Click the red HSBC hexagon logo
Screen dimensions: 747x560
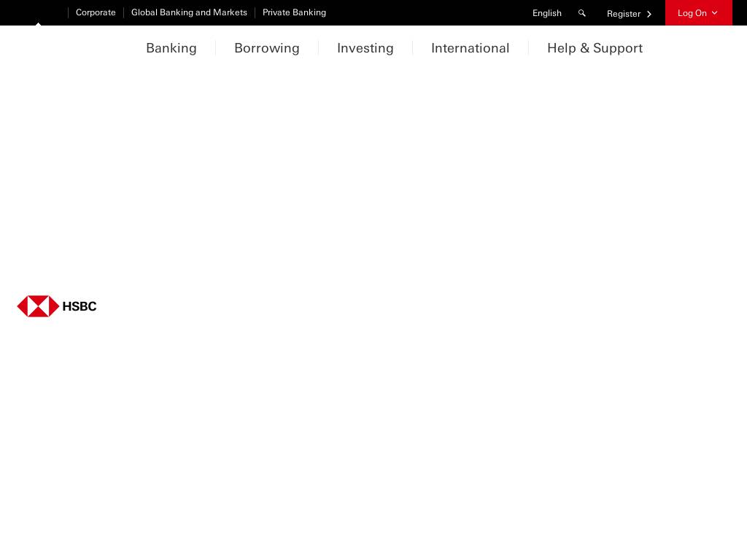click(38, 306)
